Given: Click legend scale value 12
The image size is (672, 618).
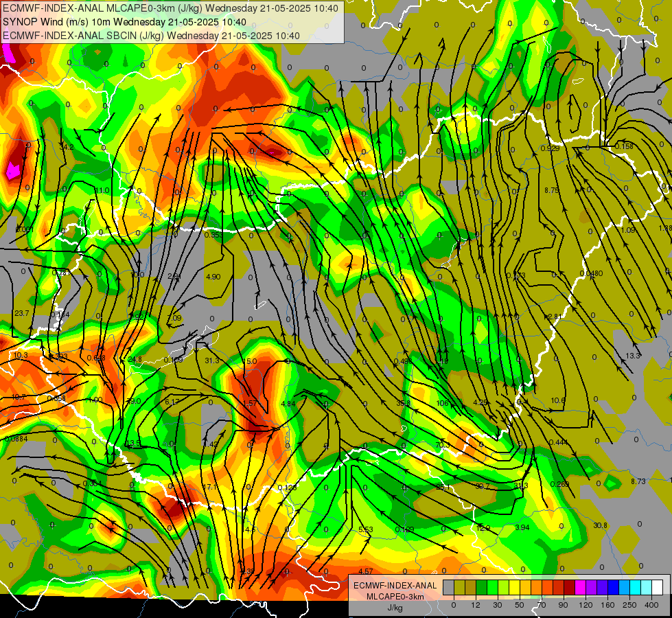Looking at the screenshot, I should (475, 605).
